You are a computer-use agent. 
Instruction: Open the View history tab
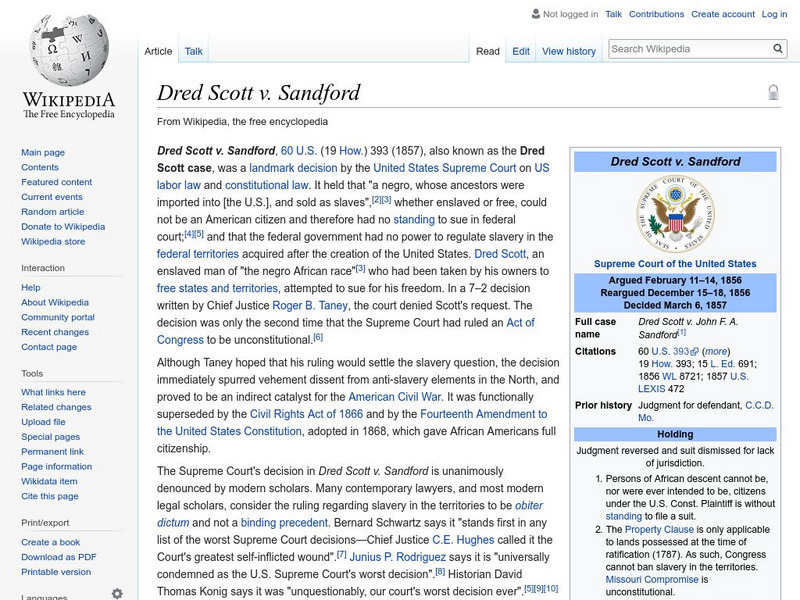click(x=569, y=51)
